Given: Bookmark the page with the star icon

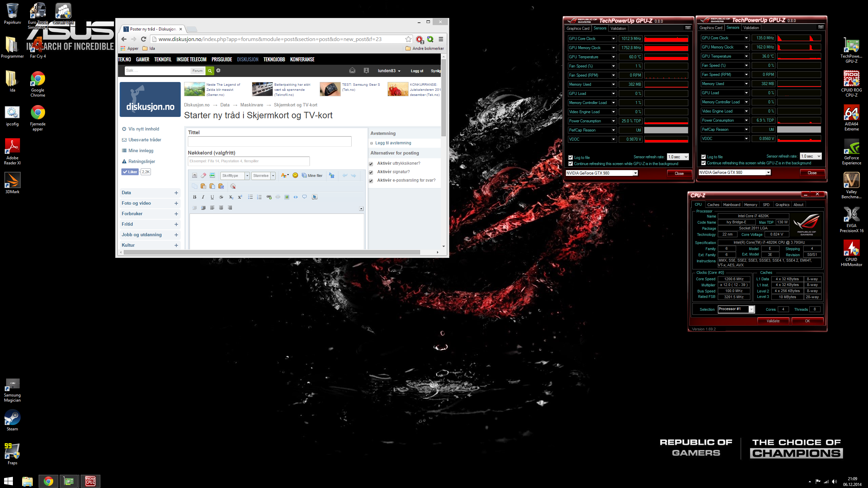Looking at the screenshot, I should (x=408, y=39).
